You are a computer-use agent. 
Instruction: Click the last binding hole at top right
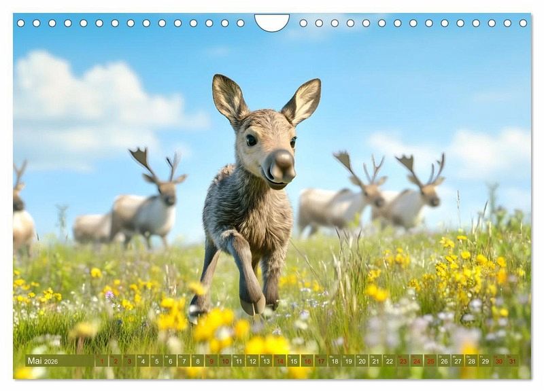524,23
